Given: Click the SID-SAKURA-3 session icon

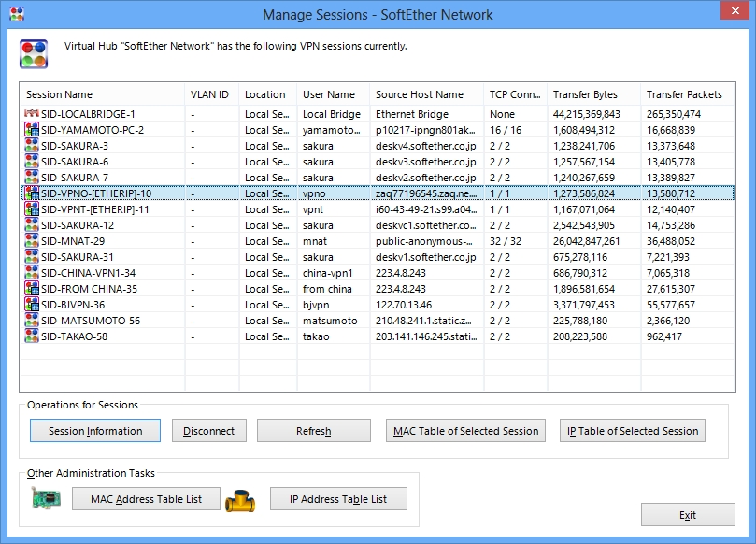Looking at the screenshot, I should 32,146.
